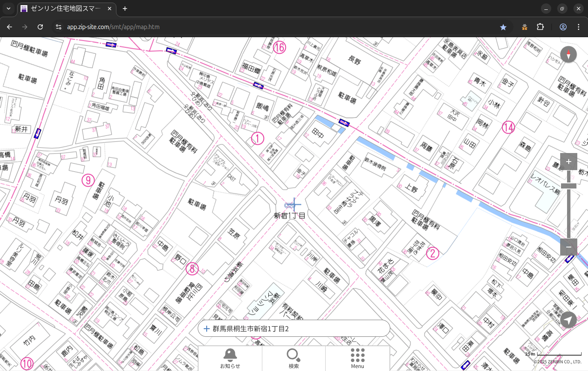Click the crosshair marker at map center
588x371 pixels.
(294, 205)
